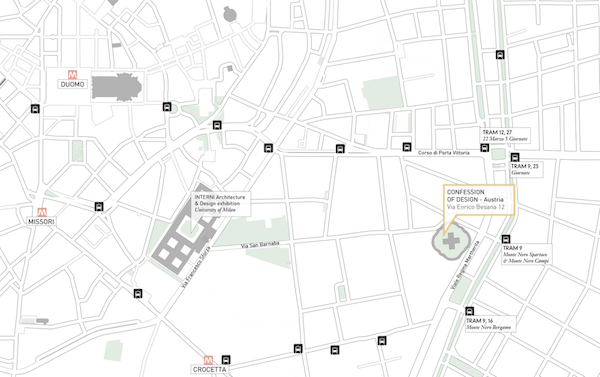Open the CONFESSION OF DESIGN - Austria callout
Screen dimensions: 600x377
(x=479, y=200)
